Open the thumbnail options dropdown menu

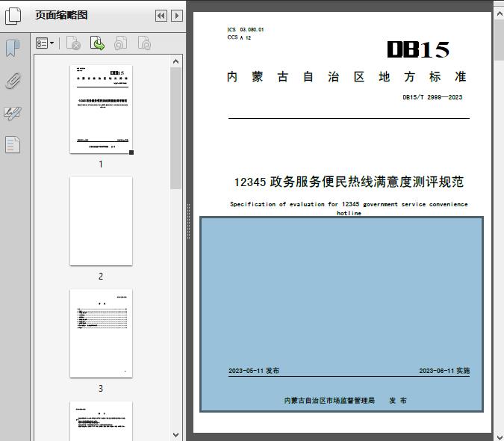(x=45, y=44)
